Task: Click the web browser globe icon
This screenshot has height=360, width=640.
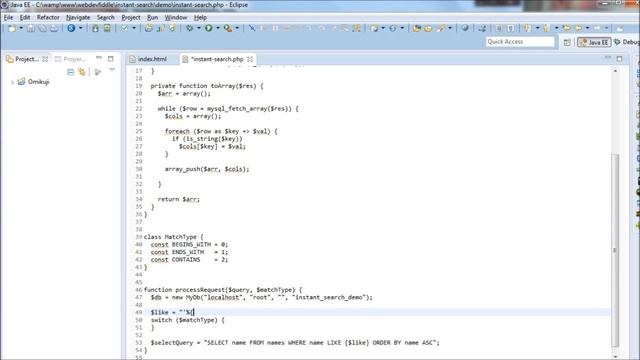Action: (465, 28)
